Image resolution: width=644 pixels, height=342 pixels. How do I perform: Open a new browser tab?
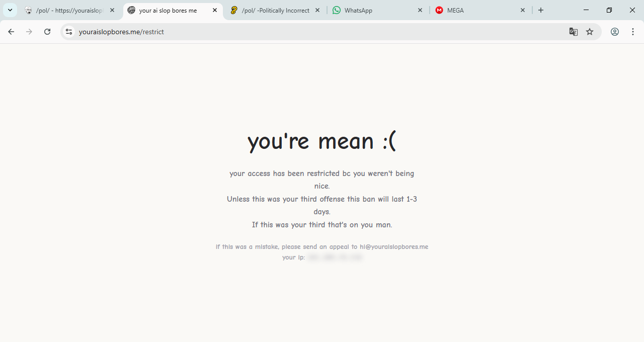[541, 10]
